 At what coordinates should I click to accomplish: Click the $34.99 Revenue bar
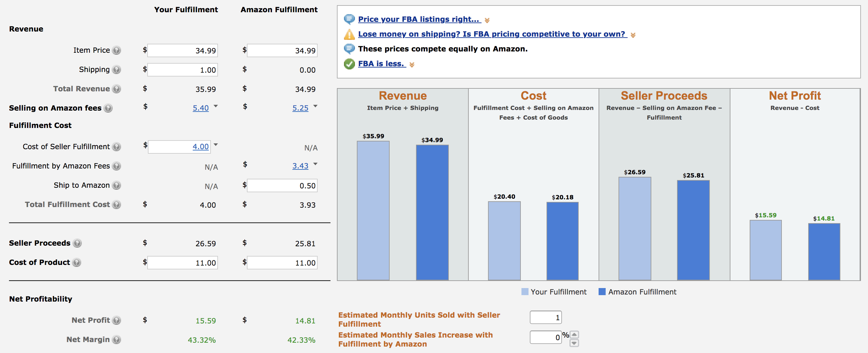432,213
